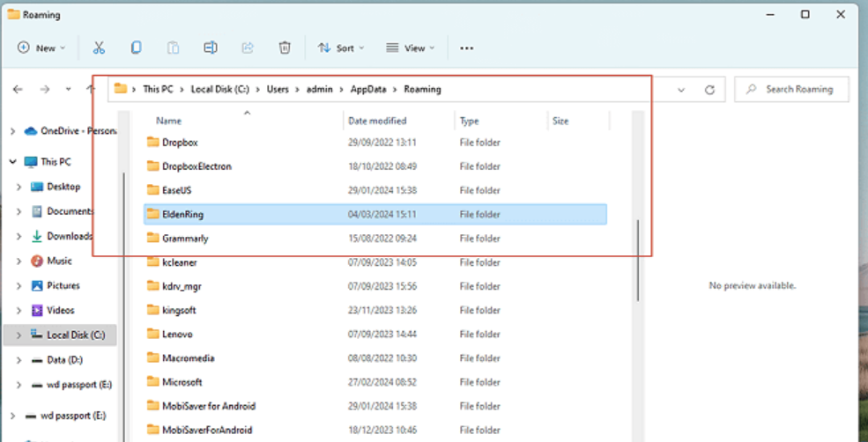
Task: Click the Refresh icon beside address bar
Action: pyautogui.click(x=709, y=89)
